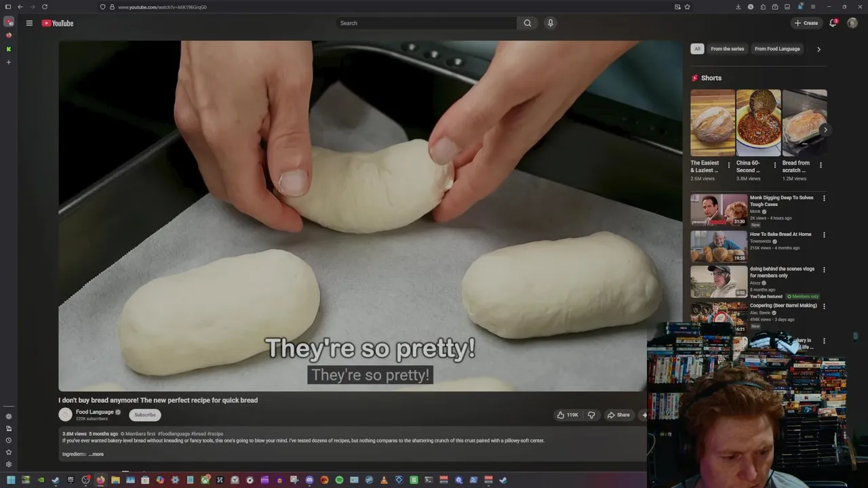
Task: Click the Share button
Action: pos(618,415)
